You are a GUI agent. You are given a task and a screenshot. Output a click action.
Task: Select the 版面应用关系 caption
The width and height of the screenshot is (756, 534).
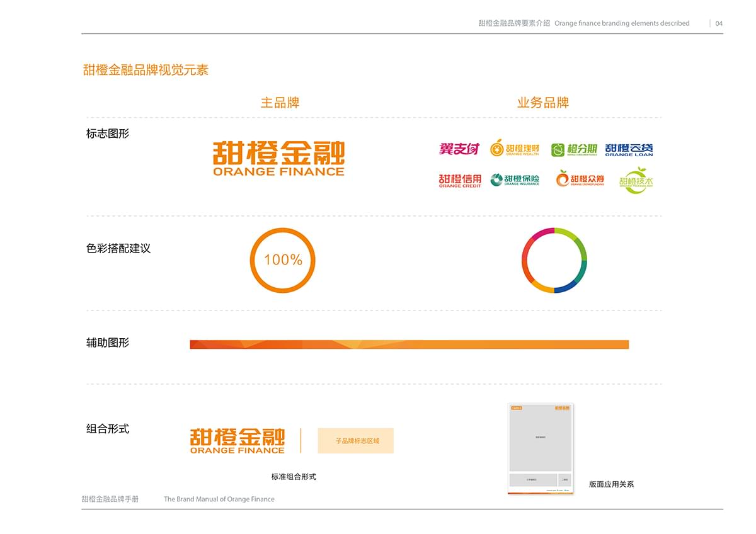click(611, 484)
